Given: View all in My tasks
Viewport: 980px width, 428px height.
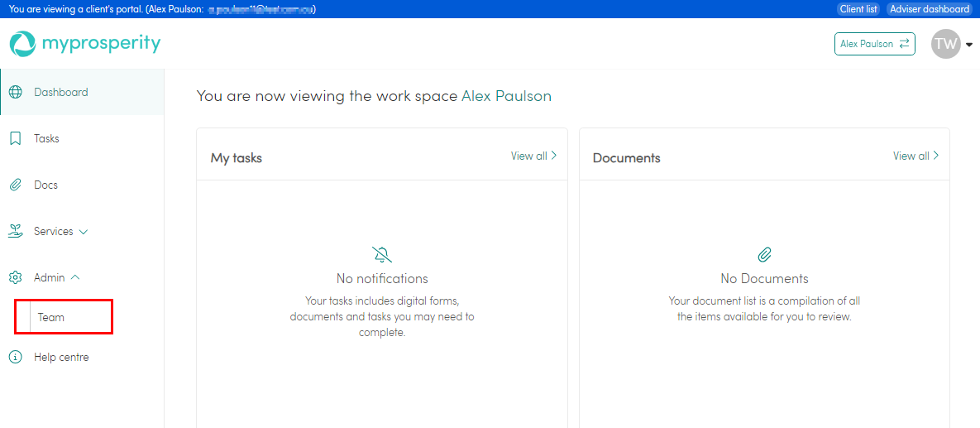Looking at the screenshot, I should pyautogui.click(x=533, y=156).
